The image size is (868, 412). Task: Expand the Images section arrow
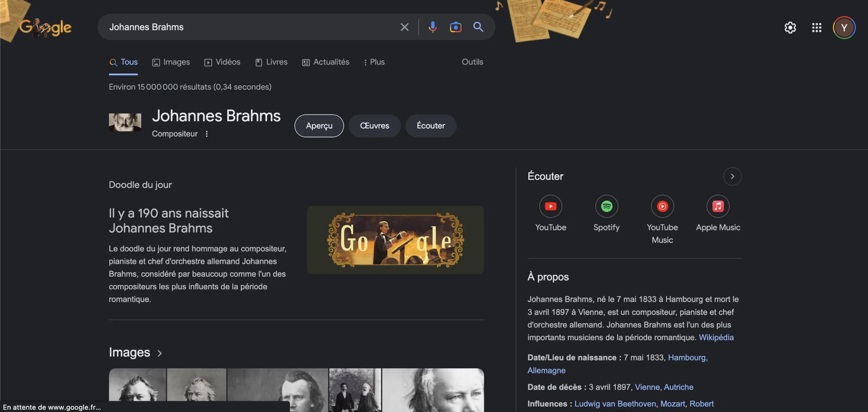point(160,353)
